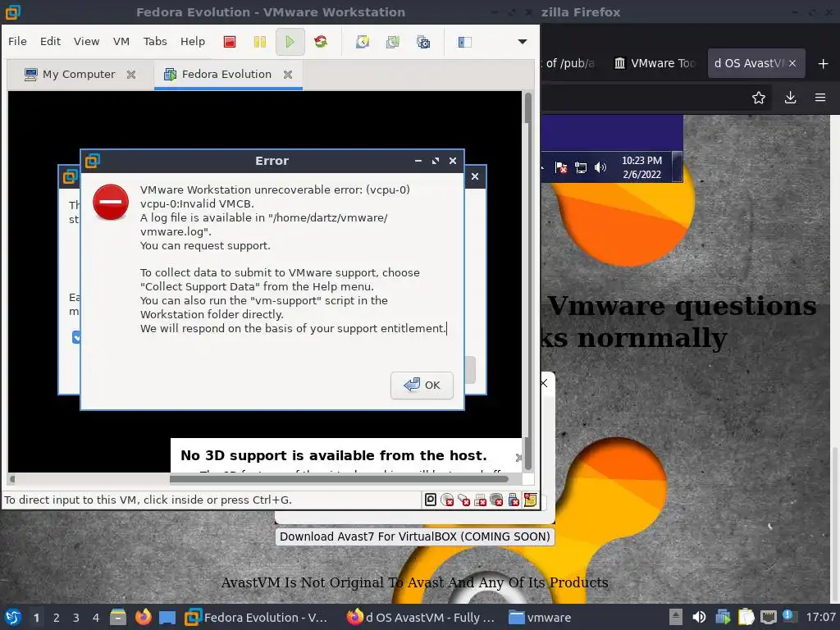
Task: Open the Firefox downloads arrow icon
Action: pos(790,98)
